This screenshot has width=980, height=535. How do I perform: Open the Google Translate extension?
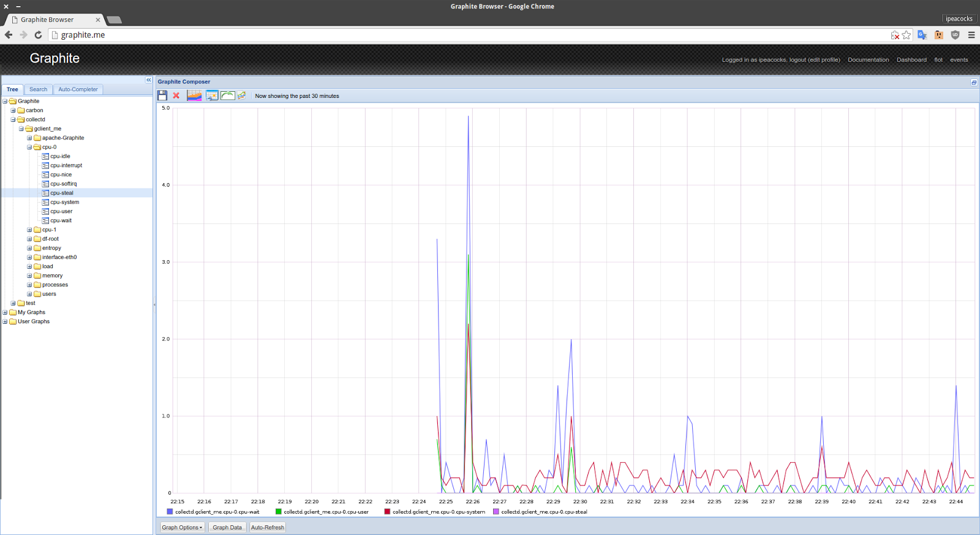(922, 35)
